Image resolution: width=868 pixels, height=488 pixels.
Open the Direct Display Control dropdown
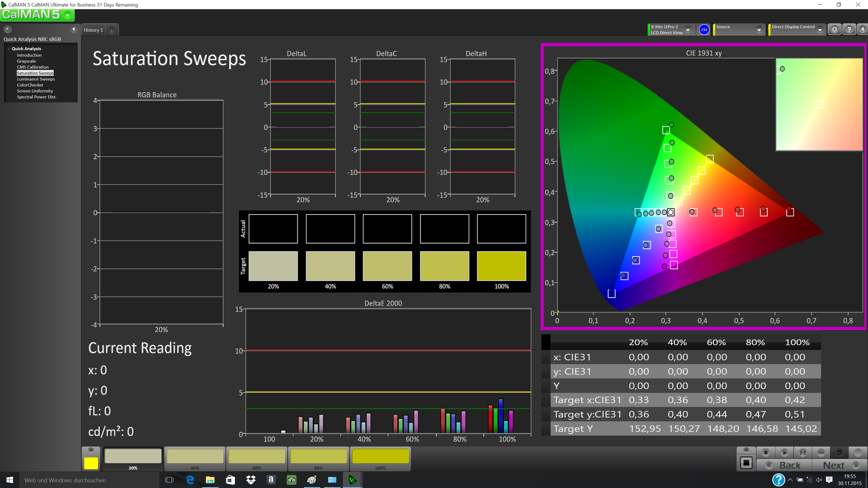[x=820, y=30]
